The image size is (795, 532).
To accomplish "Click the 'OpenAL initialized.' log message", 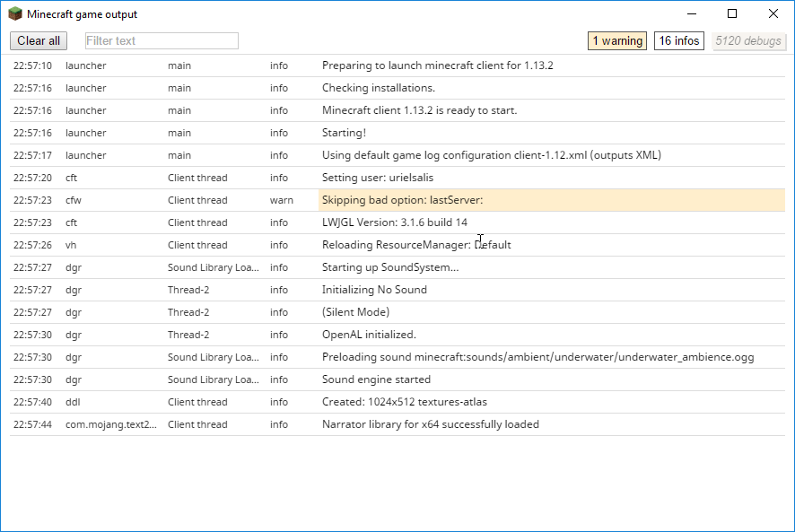I will tap(369, 335).
